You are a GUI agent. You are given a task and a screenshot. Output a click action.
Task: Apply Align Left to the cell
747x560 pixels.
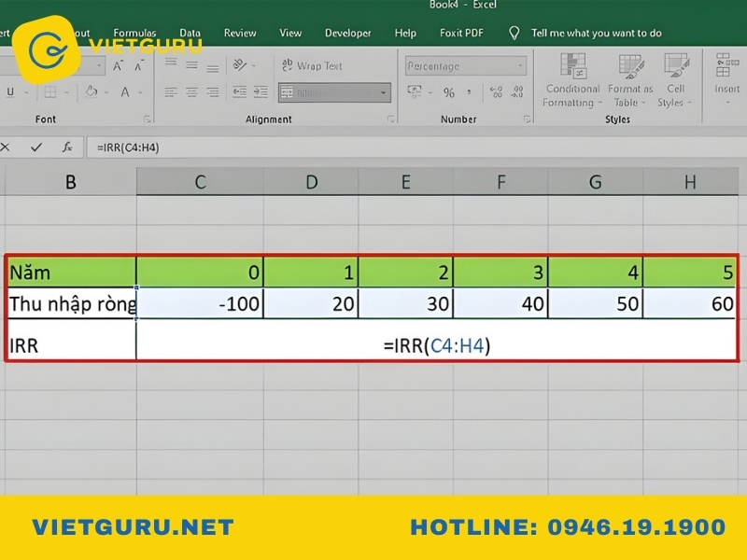pos(171,91)
